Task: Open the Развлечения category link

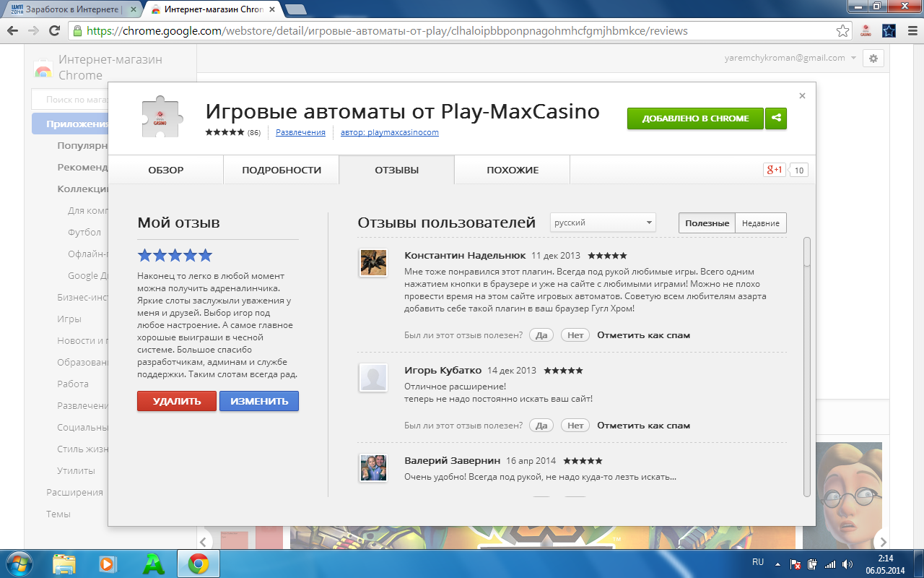Action: (300, 132)
